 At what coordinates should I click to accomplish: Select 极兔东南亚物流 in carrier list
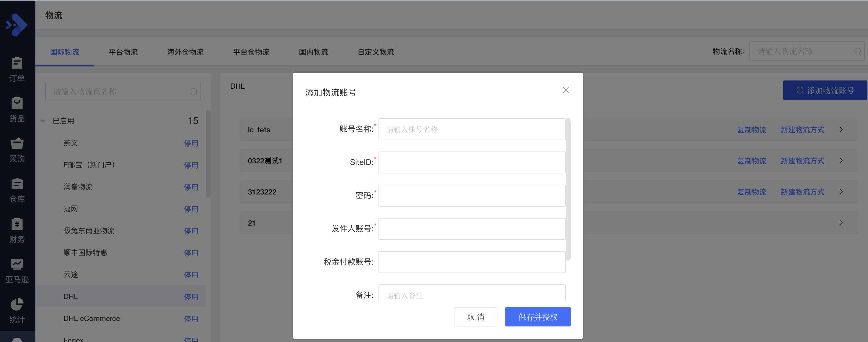pyautogui.click(x=89, y=231)
